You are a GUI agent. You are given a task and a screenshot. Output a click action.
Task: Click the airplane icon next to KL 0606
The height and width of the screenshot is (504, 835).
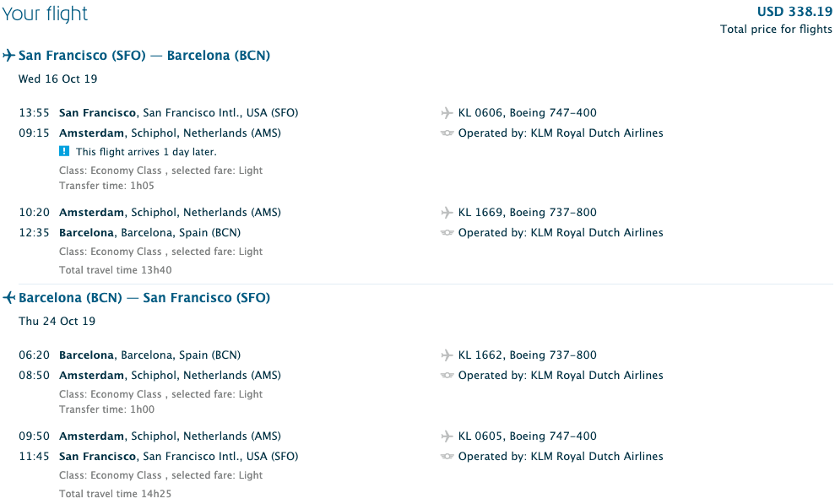[447, 113]
